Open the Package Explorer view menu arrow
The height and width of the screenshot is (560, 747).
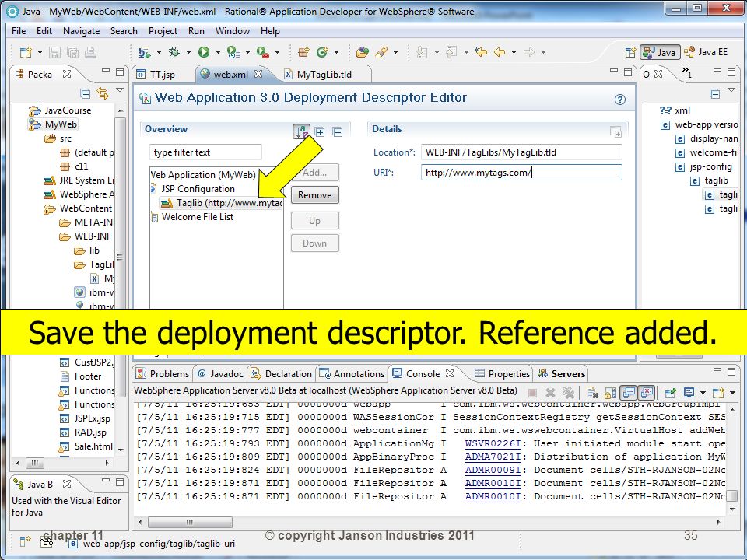pyautogui.click(x=120, y=90)
